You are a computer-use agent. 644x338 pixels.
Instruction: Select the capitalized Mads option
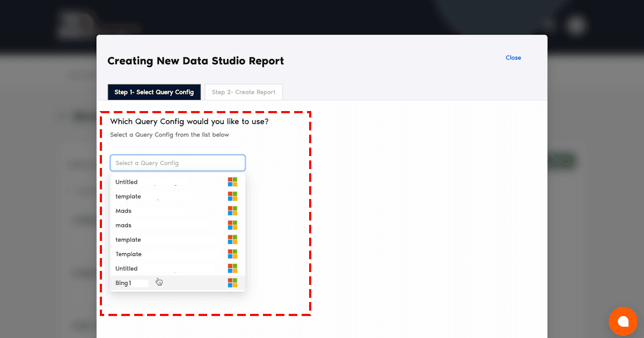123,211
